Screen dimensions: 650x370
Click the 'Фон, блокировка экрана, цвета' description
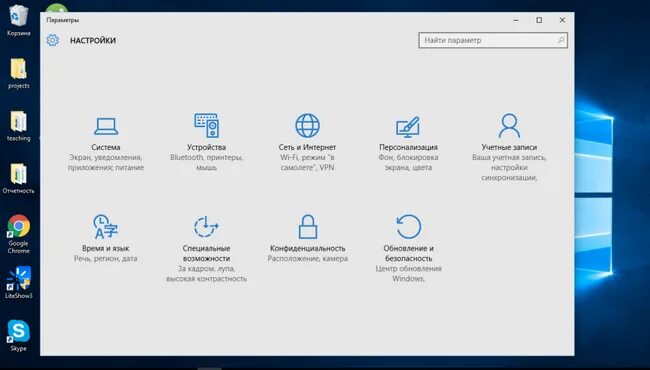408,162
